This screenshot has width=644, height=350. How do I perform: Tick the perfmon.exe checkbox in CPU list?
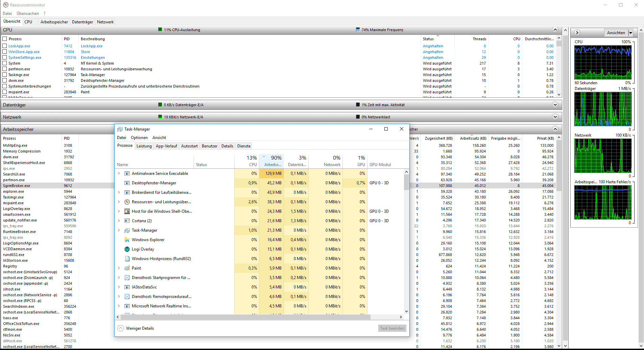tap(5, 69)
